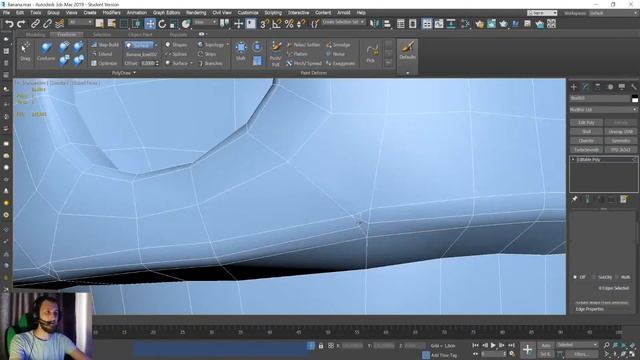Open the Modifiers menu
This screenshot has height=360, width=640.
tap(111, 13)
